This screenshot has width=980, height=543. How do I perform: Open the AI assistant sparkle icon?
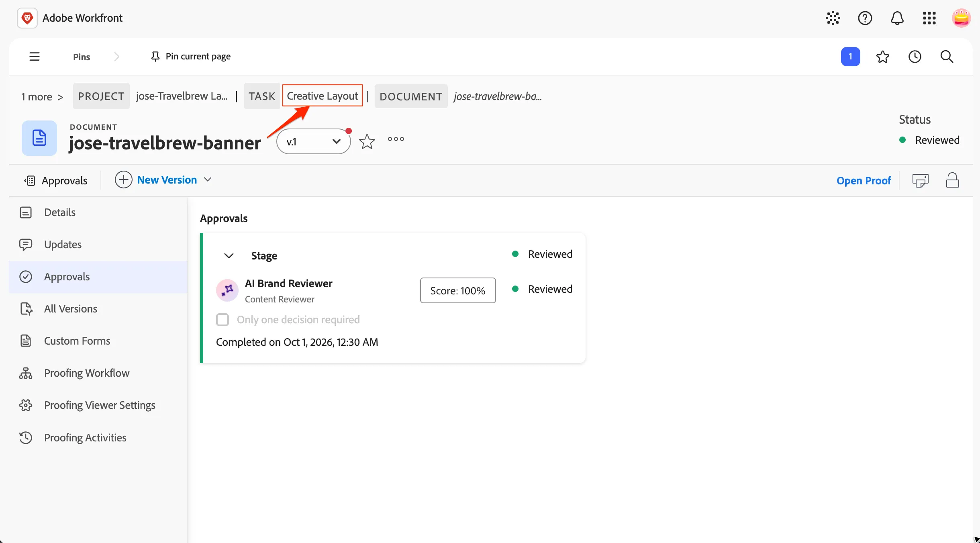point(833,18)
